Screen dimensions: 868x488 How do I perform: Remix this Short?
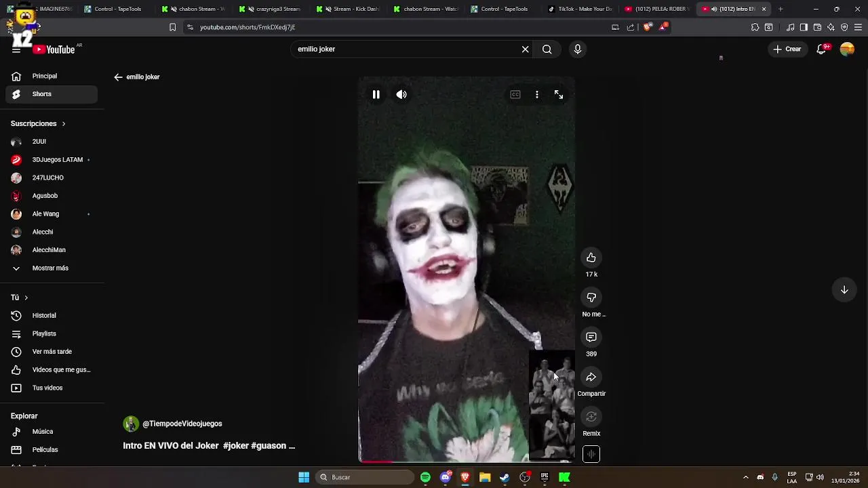pos(591,417)
